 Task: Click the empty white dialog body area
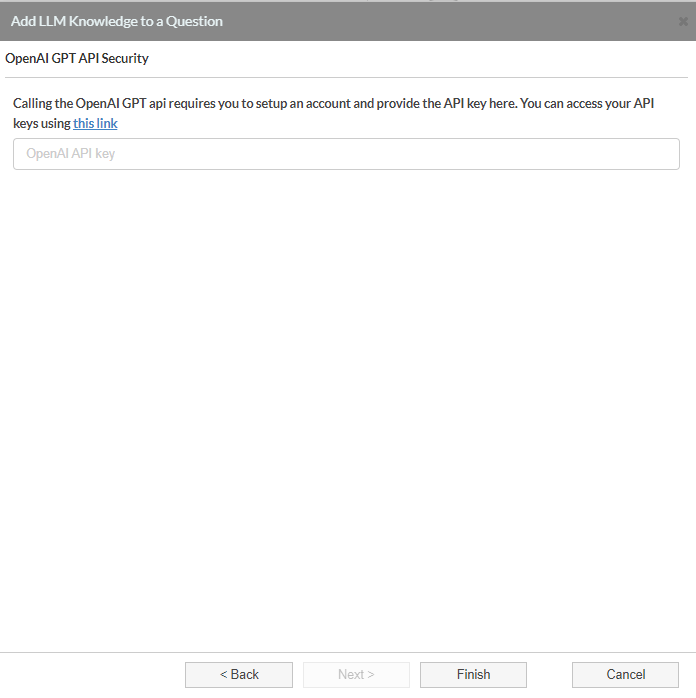tap(347, 401)
